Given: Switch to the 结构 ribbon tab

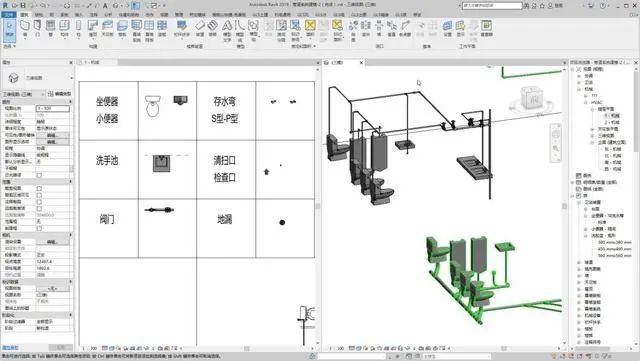Looking at the screenshot, I should 39,14.
